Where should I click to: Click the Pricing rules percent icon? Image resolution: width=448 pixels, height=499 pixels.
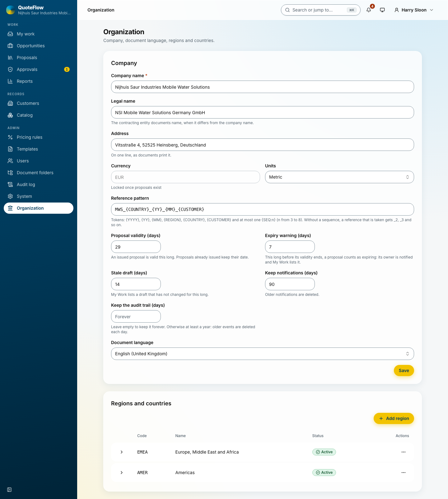(x=10, y=137)
